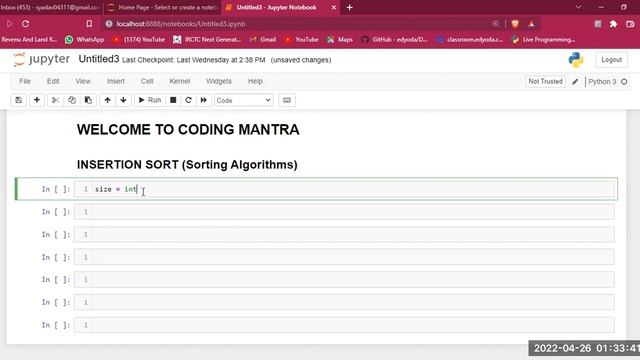Click the Logout button

611,60
